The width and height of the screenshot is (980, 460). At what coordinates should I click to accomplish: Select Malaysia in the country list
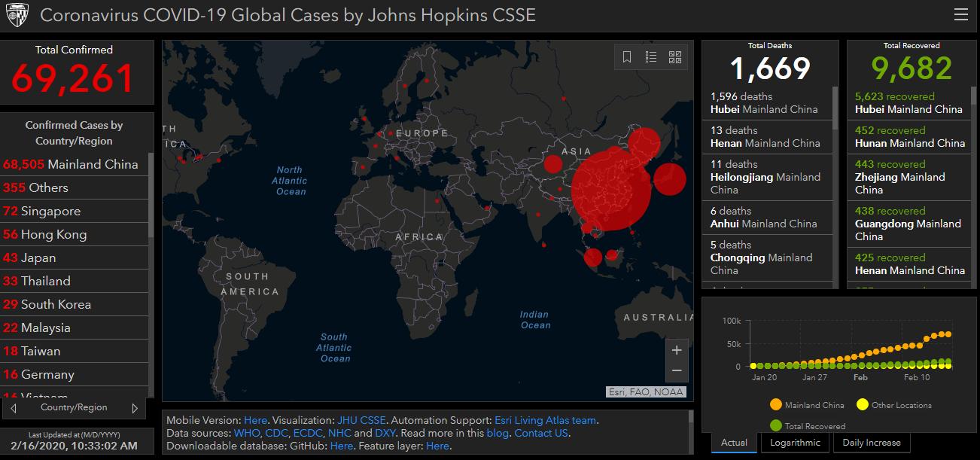pos(74,327)
